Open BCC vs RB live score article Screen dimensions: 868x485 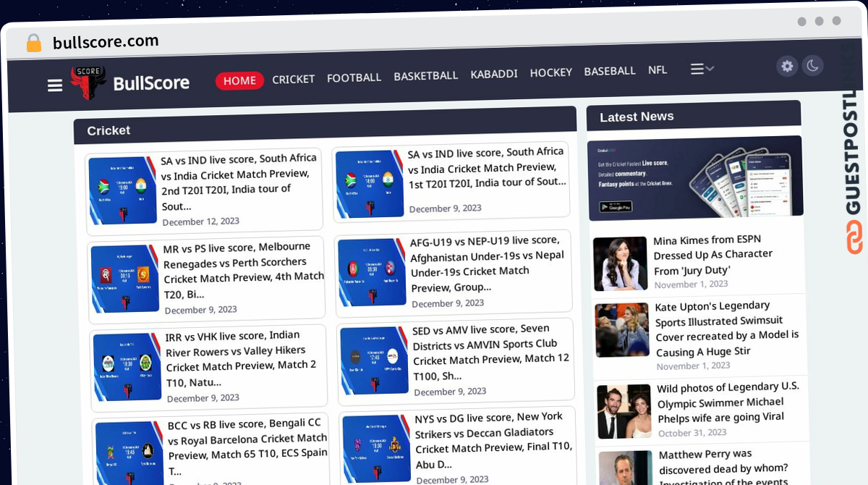(x=247, y=447)
